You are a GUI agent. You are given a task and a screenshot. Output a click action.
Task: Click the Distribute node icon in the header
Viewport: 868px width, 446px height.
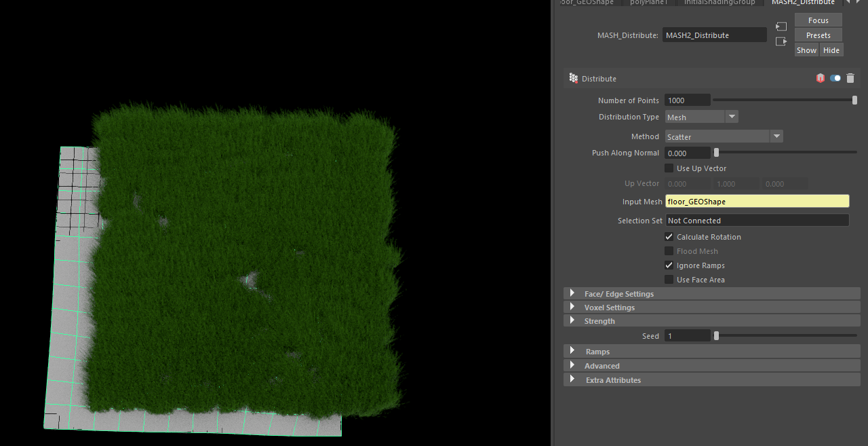573,78
